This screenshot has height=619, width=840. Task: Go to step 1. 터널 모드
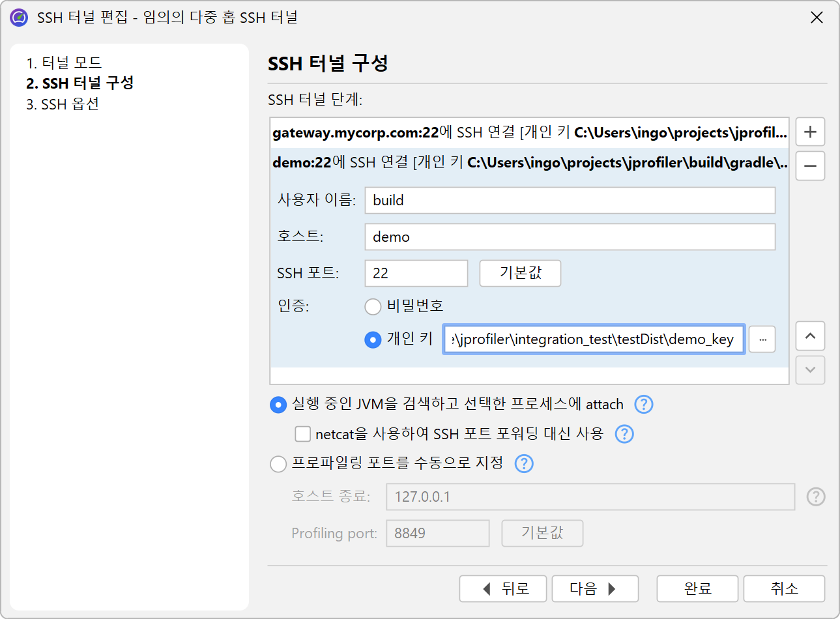64,63
